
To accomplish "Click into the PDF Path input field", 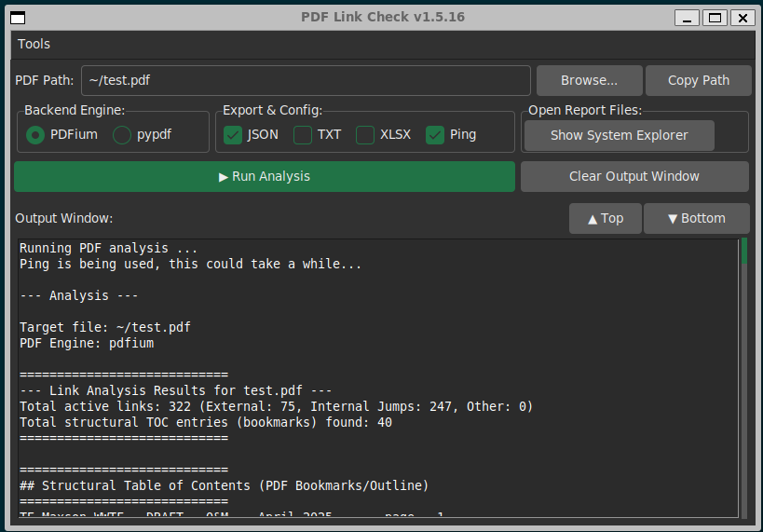I will 306,80.
